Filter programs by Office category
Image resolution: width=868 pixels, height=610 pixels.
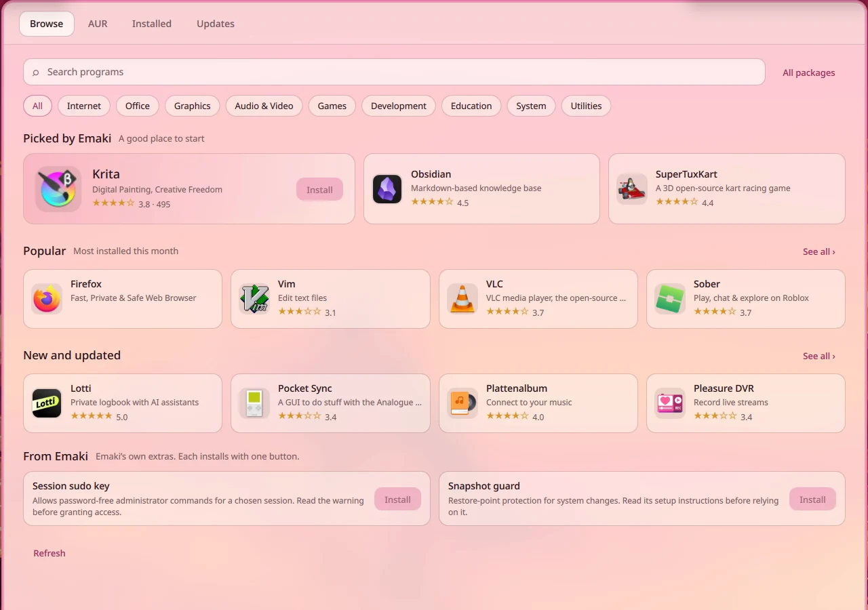pyautogui.click(x=138, y=106)
